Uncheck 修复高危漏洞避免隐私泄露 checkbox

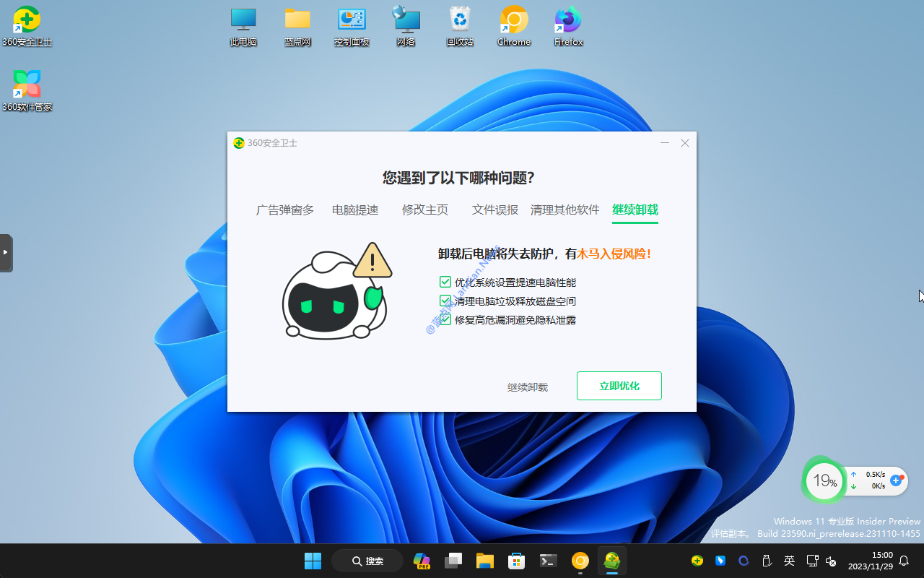point(445,319)
